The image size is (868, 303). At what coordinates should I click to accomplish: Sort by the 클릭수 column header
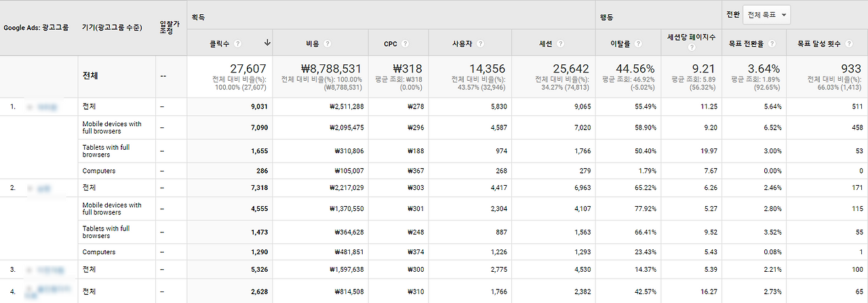coord(220,43)
